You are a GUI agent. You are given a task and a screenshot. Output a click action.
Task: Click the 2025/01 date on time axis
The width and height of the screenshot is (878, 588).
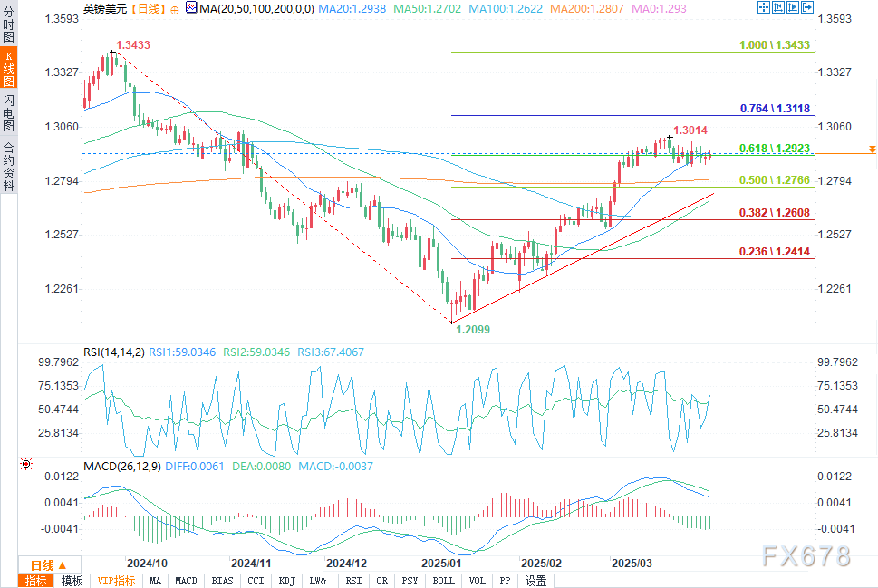pos(441,564)
